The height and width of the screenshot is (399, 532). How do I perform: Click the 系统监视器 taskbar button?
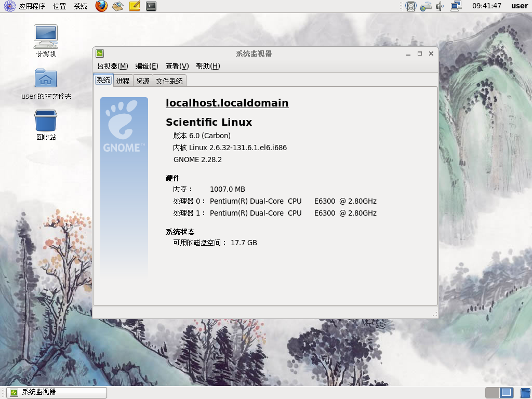point(57,393)
